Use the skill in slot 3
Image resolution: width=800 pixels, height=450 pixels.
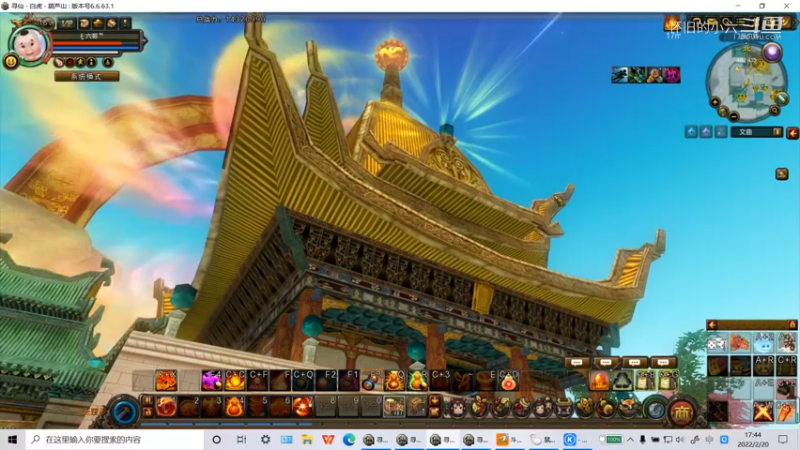point(212,407)
